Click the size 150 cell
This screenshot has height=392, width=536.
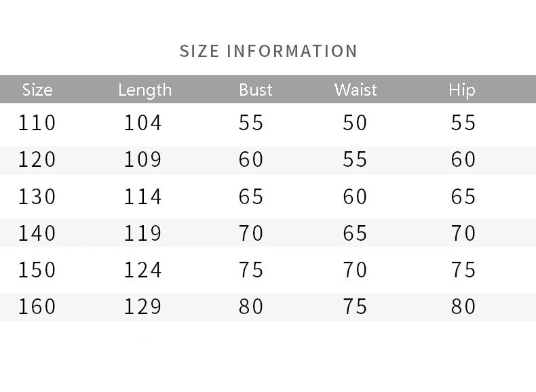pyautogui.click(x=37, y=270)
